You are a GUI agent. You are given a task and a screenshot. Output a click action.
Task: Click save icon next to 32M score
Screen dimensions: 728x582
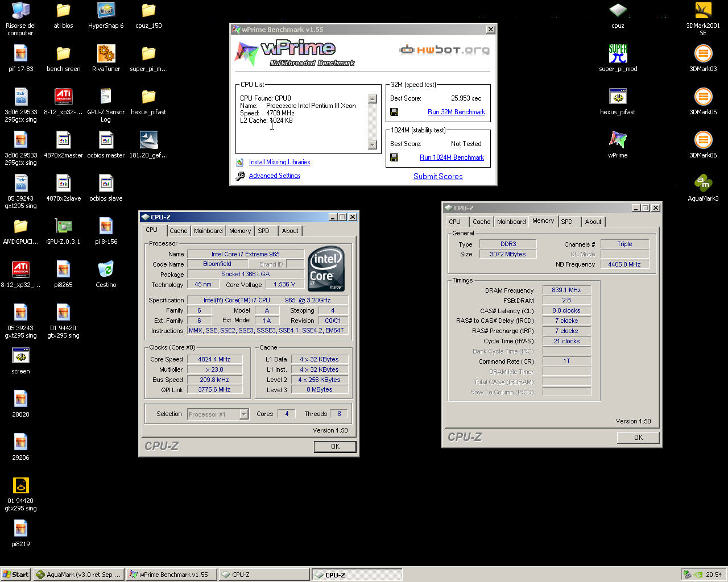point(394,112)
